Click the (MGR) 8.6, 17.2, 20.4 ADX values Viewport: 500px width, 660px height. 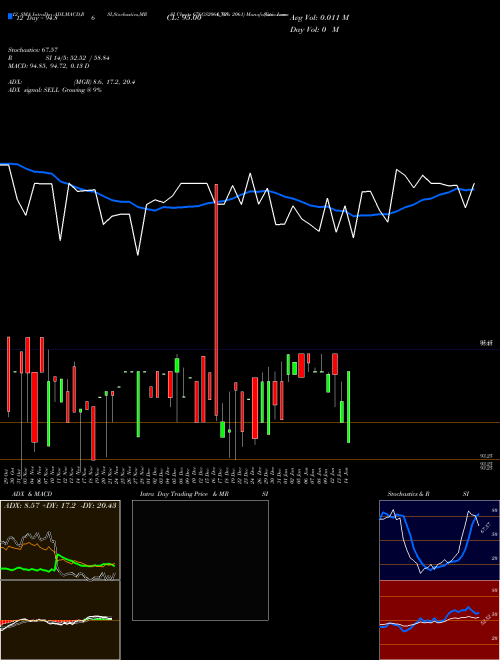[104, 82]
